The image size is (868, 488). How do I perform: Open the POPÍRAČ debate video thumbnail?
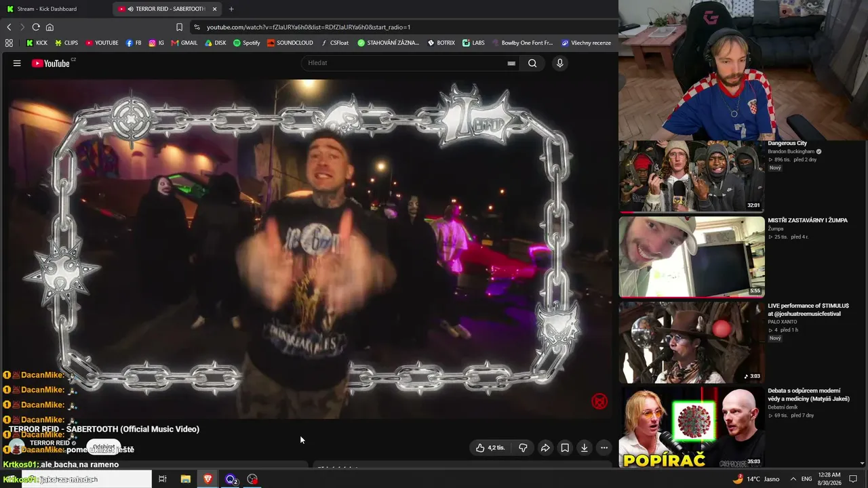tap(691, 428)
